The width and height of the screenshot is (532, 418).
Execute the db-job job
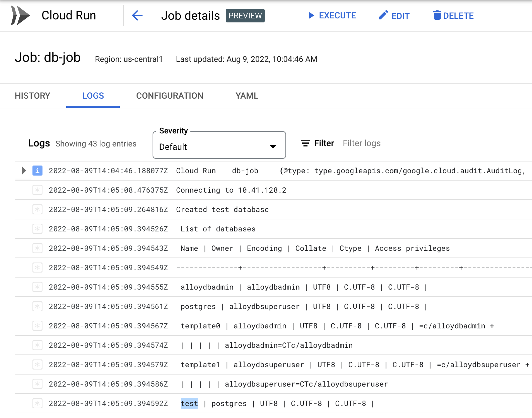332,16
